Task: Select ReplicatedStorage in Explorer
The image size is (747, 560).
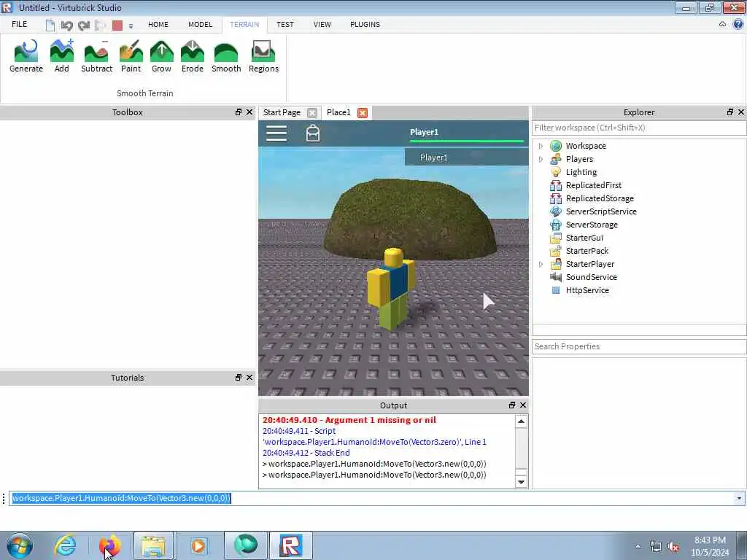Action: 600,198
